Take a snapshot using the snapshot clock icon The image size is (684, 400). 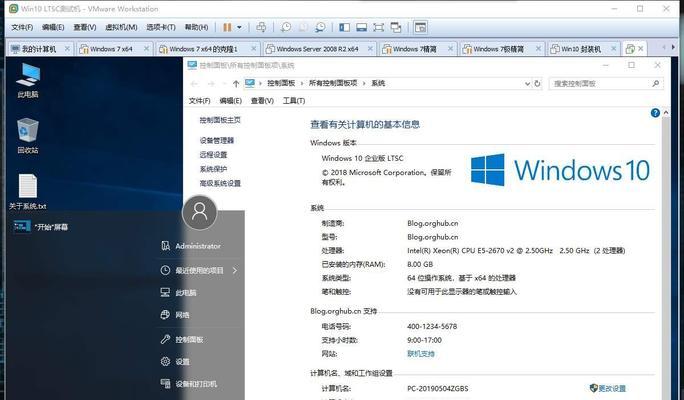(x=286, y=27)
